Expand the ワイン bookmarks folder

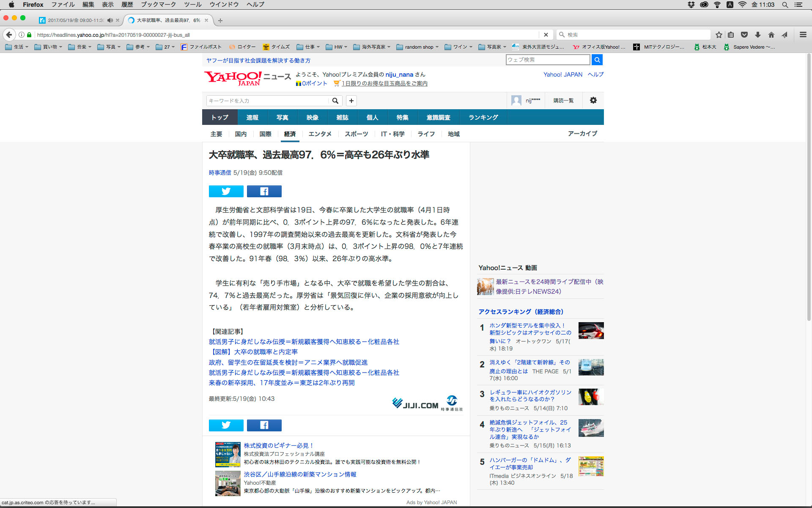pos(458,47)
